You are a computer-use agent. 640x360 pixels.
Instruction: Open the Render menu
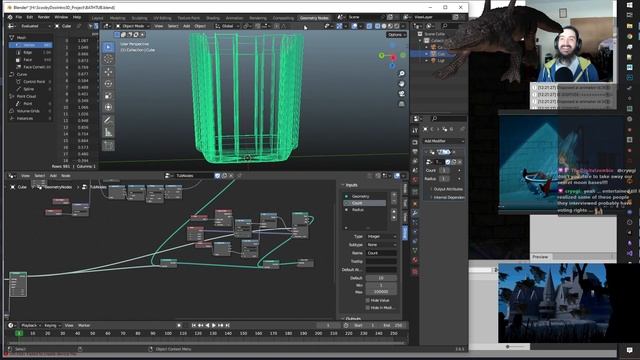click(x=44, y=17)
